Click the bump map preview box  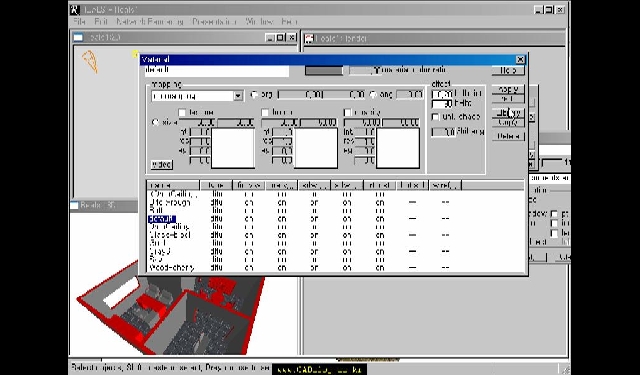coord(316,148)
